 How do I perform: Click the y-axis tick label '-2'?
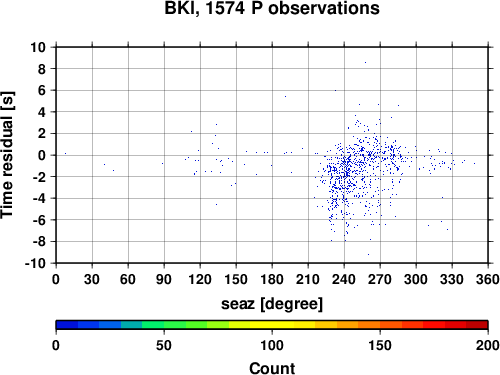tap(39, 177)
